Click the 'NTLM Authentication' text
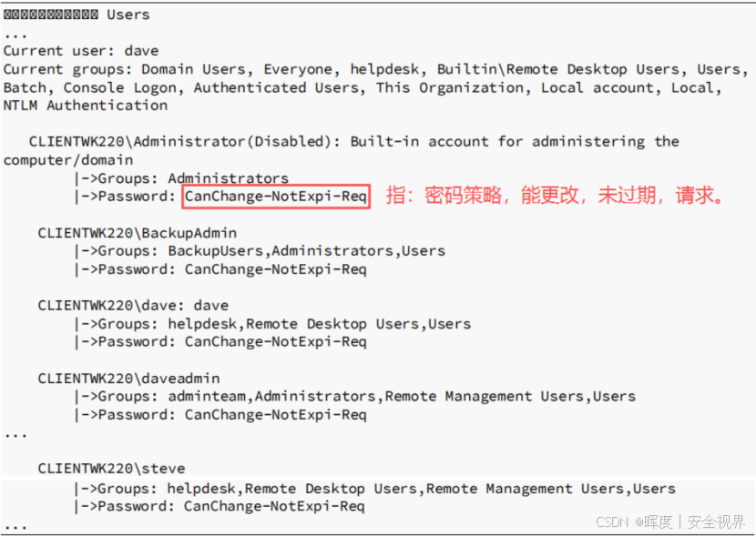Viewport: 756px width, 536px height. pyautogui.click(x=86, y=106)
